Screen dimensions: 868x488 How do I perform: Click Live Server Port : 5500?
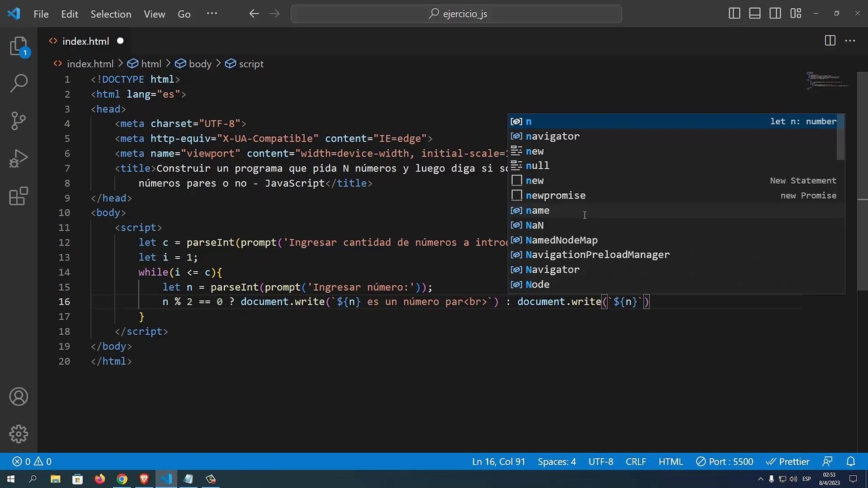724,462
